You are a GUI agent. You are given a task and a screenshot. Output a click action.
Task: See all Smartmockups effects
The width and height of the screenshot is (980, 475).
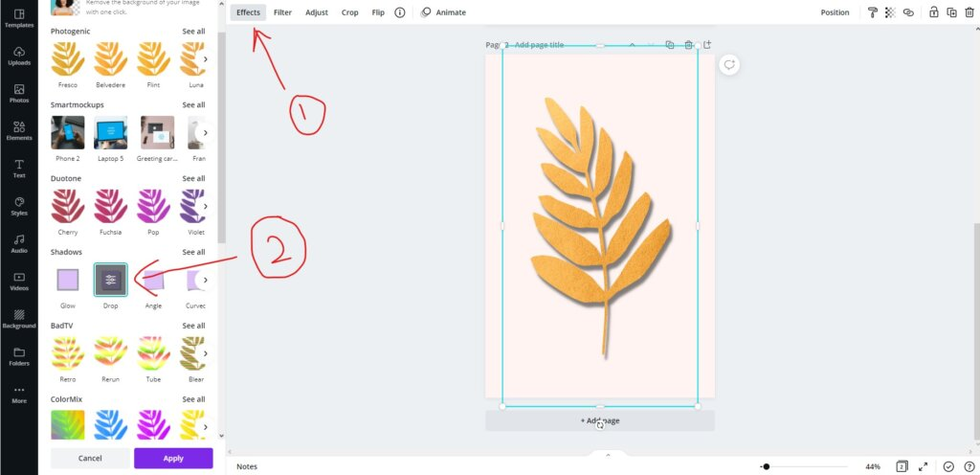pyautogui.click(x=193, y=105)
